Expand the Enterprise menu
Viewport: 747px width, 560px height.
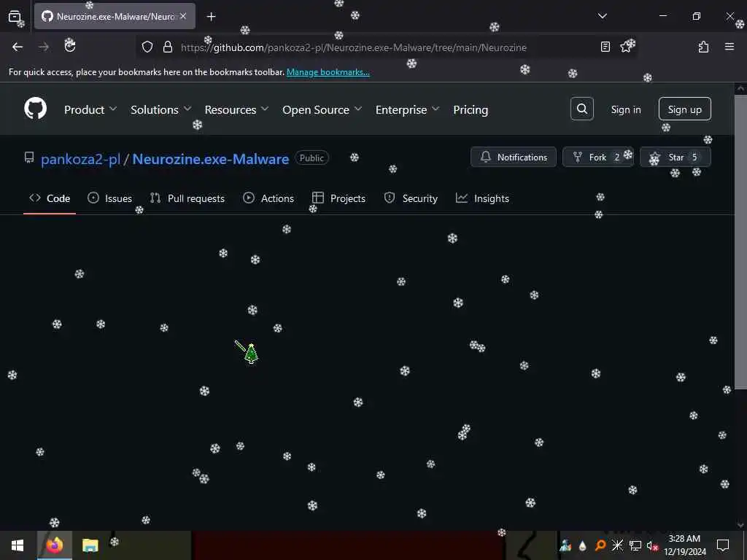[x=407, y=109]
